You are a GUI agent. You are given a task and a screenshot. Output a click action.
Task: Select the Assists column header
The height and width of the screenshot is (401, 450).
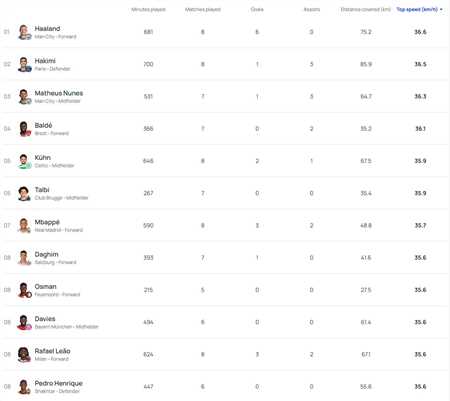pyautogui.click(x=312, y=9)
